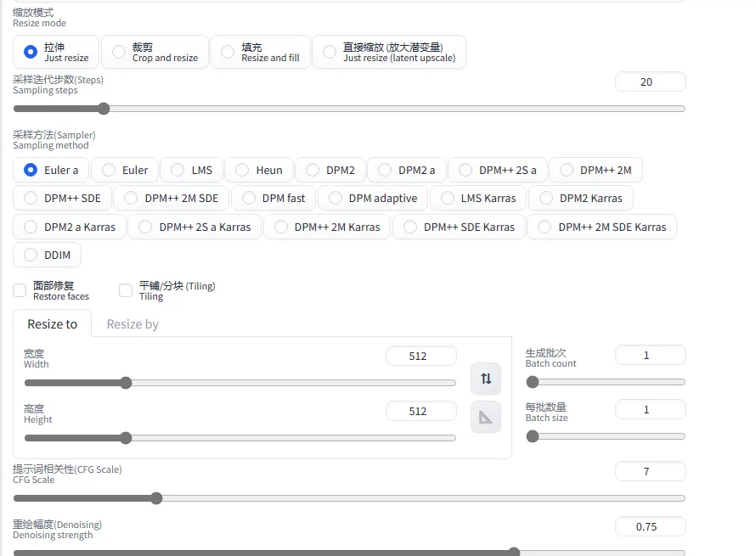756x556 pixels.
Task: Choose Just resize (latent upscale) option
Action: coord(330,52)
